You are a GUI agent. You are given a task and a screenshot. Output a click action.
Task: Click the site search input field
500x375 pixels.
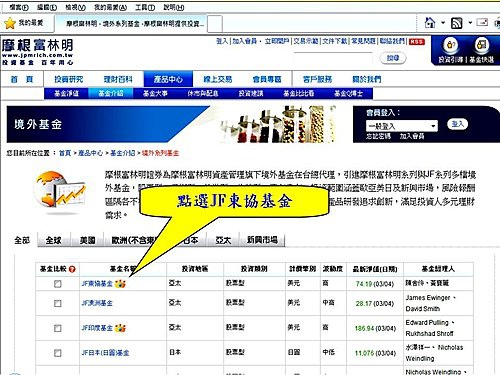[332, 58]
